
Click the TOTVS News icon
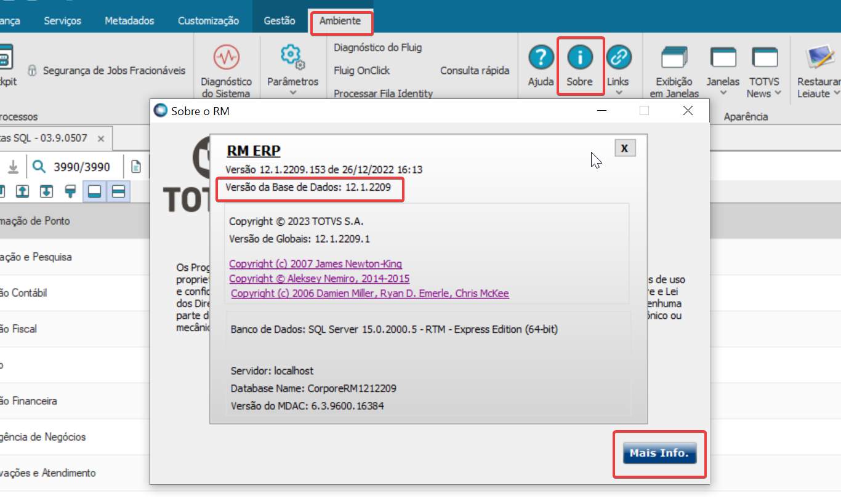click(x=765, y=58)
